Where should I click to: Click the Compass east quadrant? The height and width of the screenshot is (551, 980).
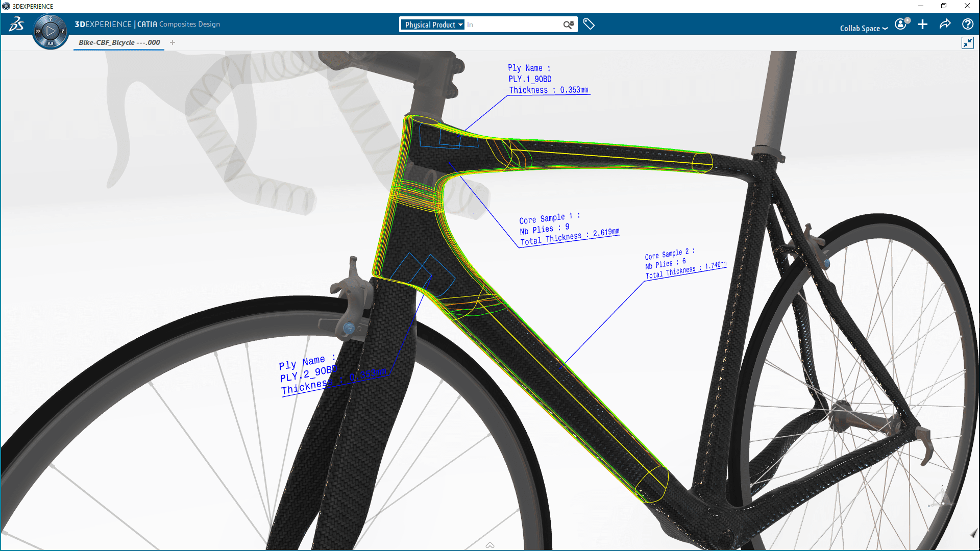tap(63, 31)
